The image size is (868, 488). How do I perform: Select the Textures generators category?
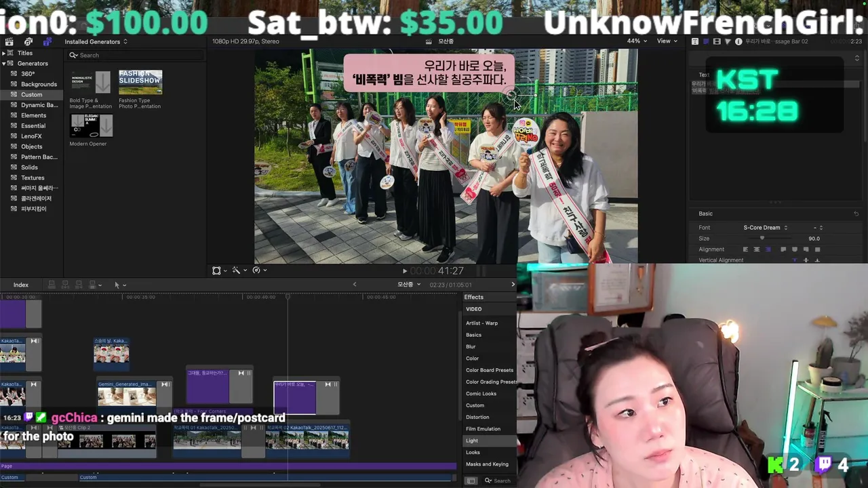[33, 178]
